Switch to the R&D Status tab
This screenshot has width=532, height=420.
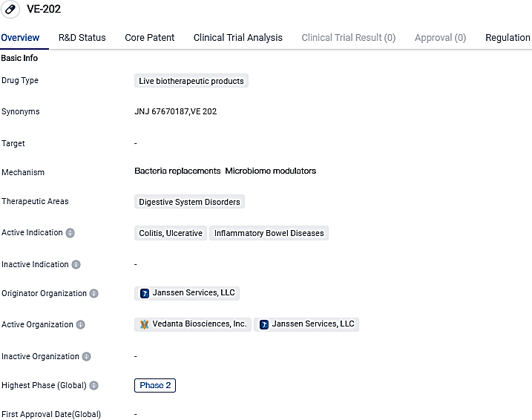coord(82,37)
